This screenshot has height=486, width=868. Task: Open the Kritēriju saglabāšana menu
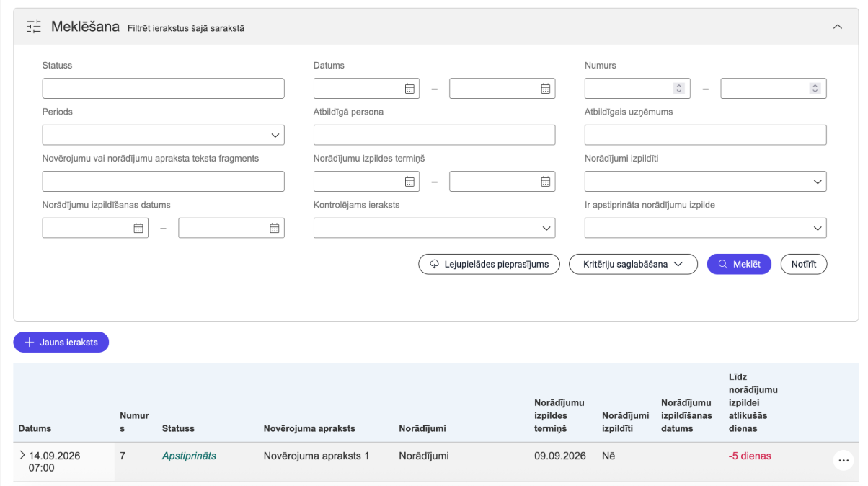tap(634, 264)
